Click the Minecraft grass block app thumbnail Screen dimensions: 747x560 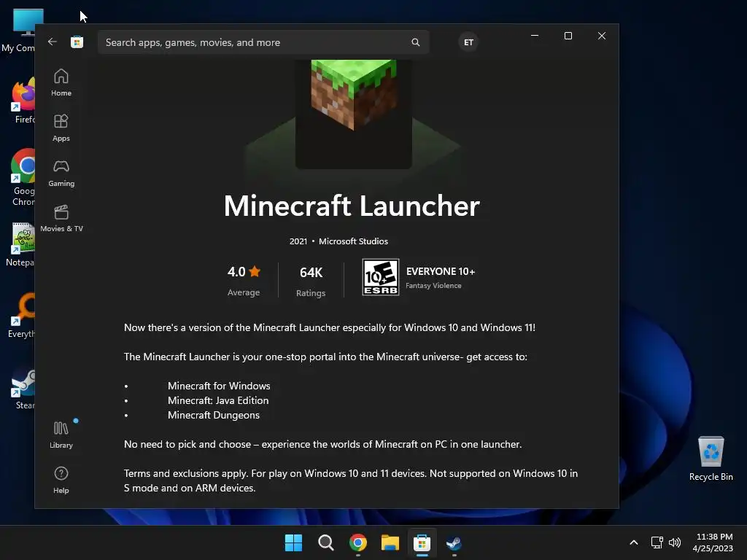point(354,114)
